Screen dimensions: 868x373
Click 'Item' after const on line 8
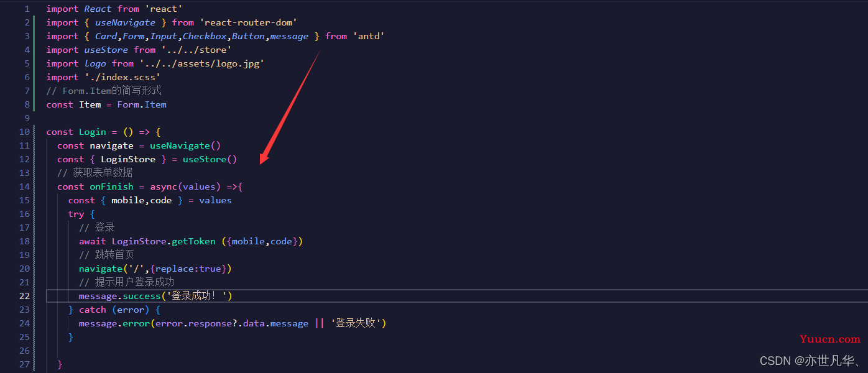[x=90, y=104]
